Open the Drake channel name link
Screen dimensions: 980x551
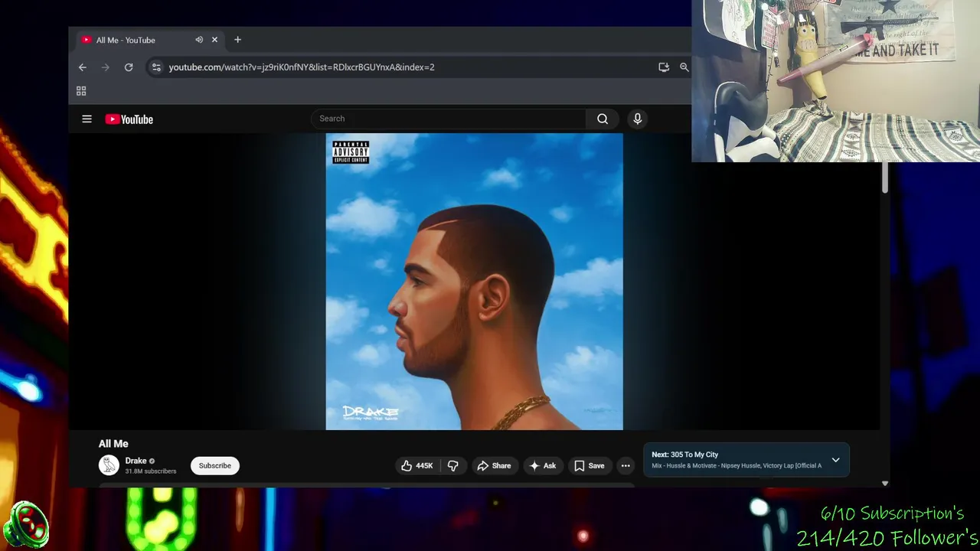(136, 461)
